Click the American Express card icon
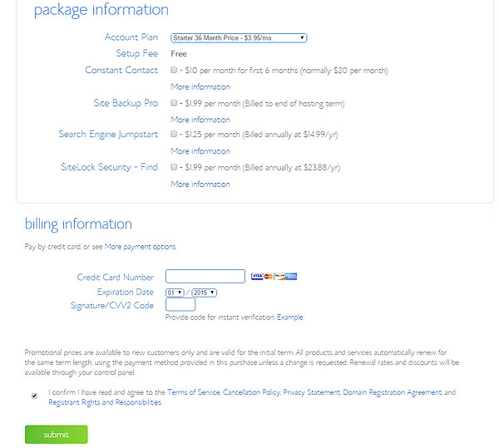This screenshot has width=499, height=448. [x=291, y=277]
